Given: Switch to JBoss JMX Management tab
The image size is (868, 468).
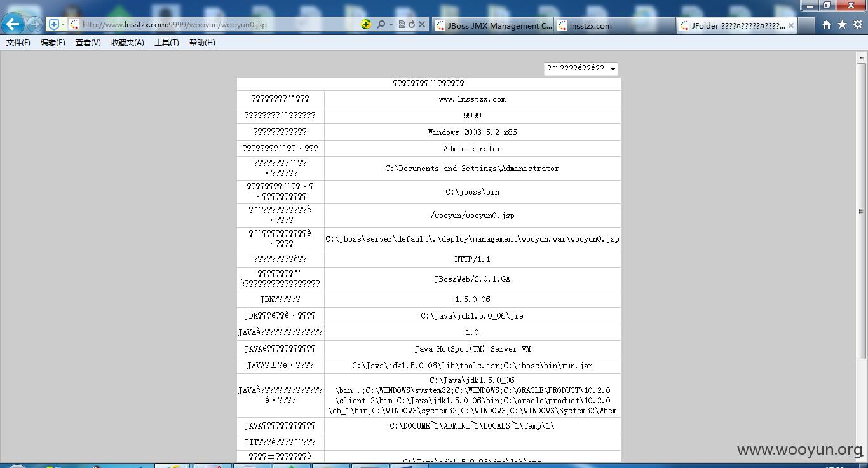Looking at the screenshot, I should click(x=493, y=25).
